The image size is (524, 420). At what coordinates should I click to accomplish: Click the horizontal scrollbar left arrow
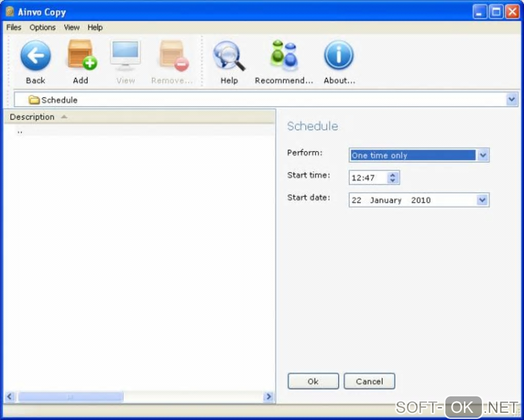coord(9,396)
